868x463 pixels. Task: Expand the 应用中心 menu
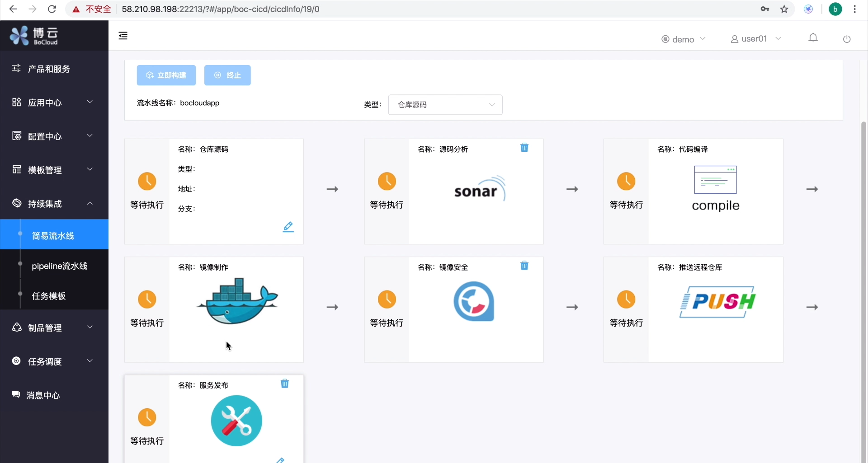click(54, 103)
